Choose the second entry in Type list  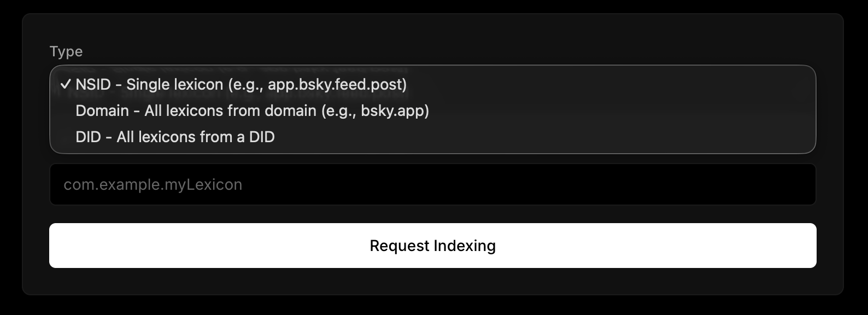[252, 110]
